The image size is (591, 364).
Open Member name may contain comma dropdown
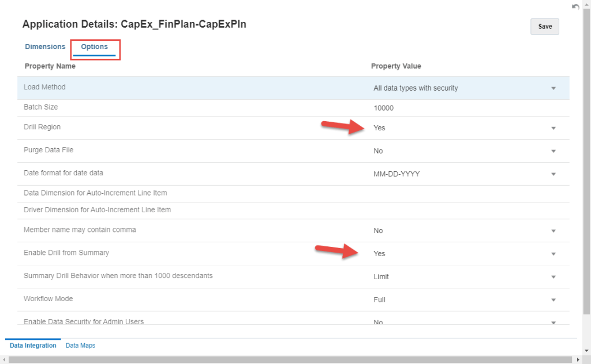(x=553, y=231)
